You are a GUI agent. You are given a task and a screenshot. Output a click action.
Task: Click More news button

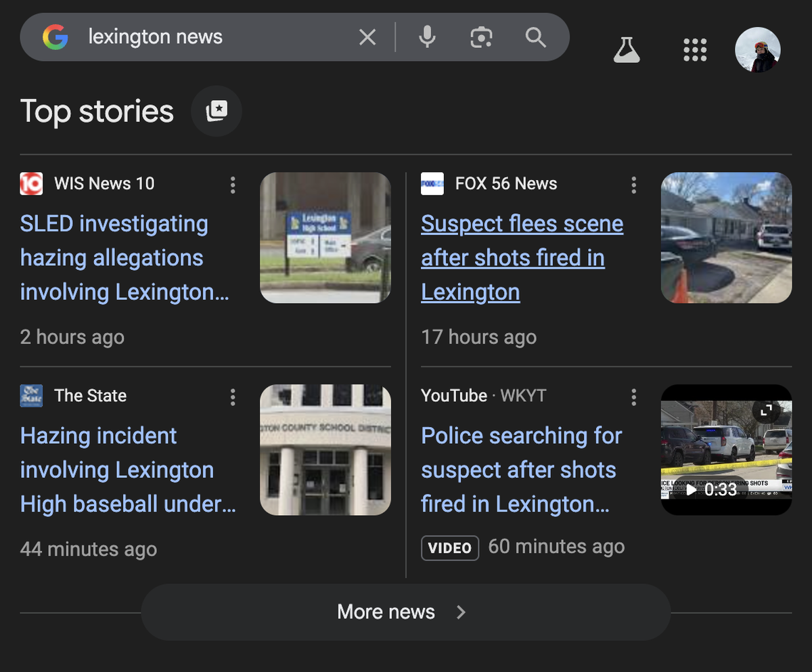(x=406, y=612)
